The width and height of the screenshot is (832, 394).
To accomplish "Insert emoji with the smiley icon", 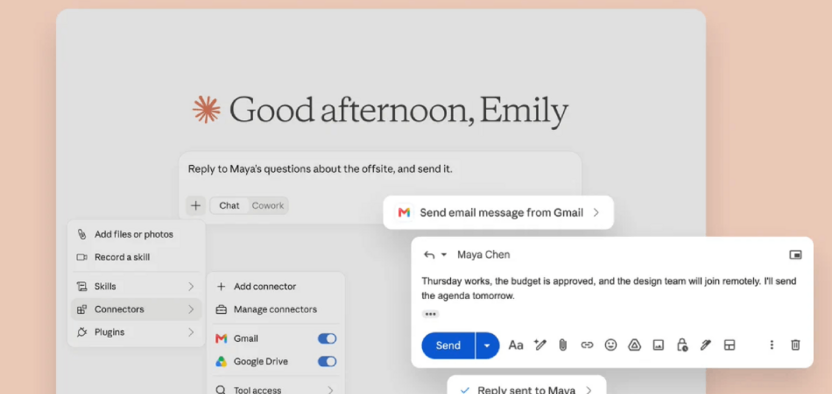I will (x=611, y=345).
